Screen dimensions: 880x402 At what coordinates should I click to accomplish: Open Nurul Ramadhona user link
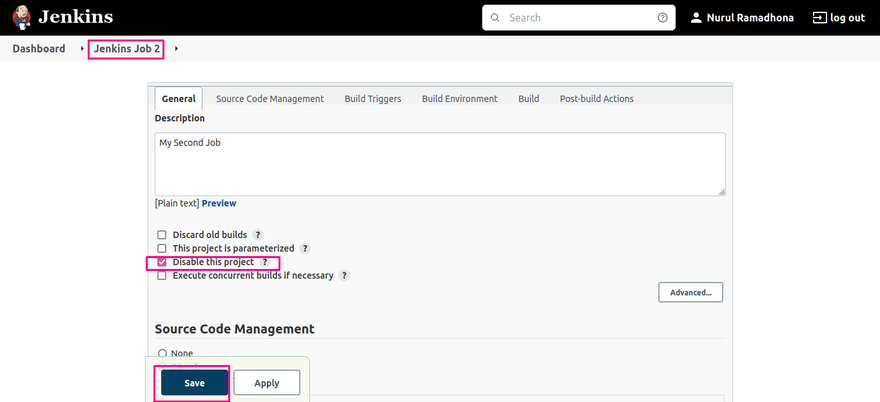tap(750, 18)
